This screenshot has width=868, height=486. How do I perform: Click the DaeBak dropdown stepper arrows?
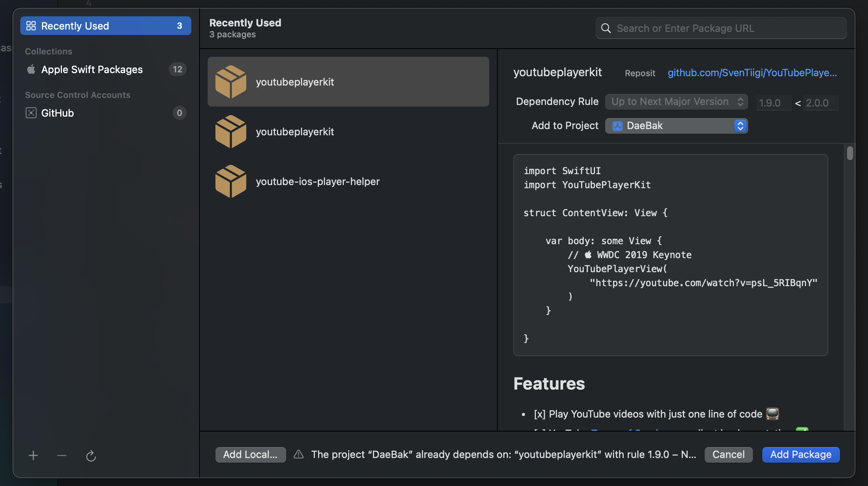click(740, 126)
